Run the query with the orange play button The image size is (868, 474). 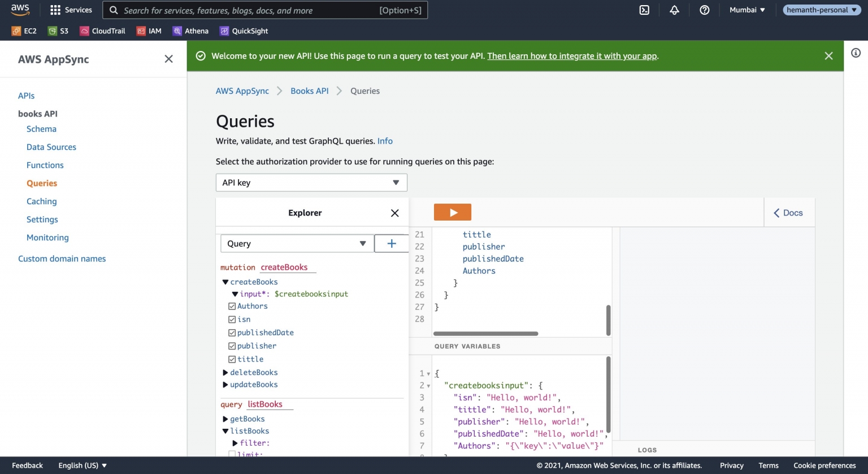click(452, 212)
